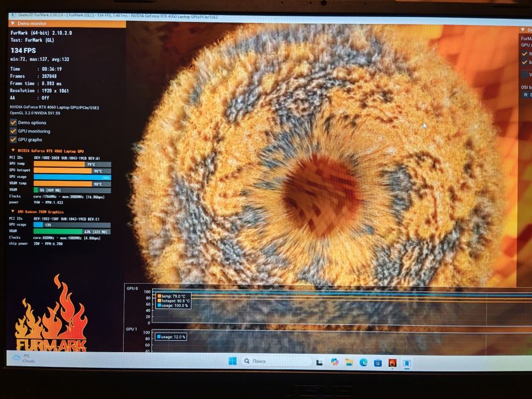Open Microsoft Store from the taskbar
The height and width of the screenshot is (399, 532).
coord(377,363)
